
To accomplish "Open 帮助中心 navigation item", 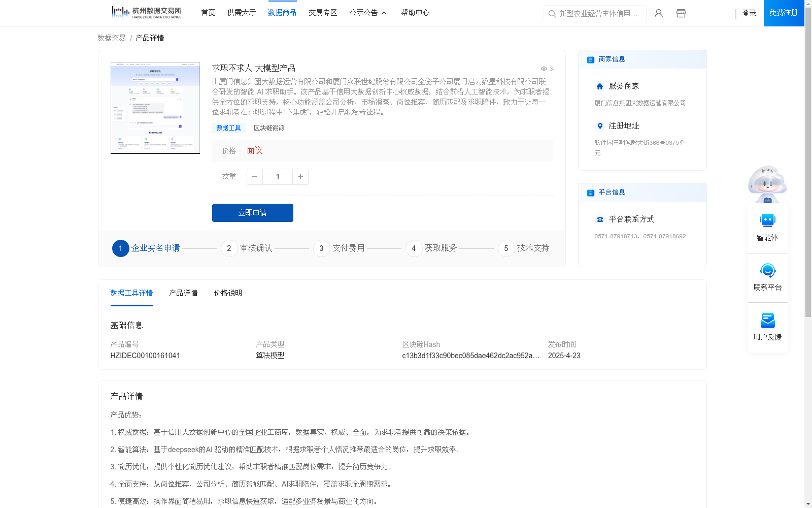I will [415, 13].
